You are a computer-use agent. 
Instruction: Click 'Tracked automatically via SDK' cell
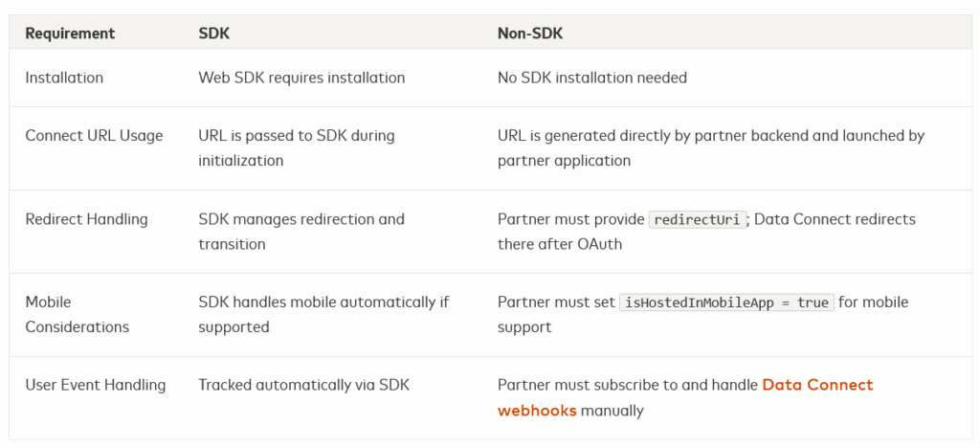(303, 385)
